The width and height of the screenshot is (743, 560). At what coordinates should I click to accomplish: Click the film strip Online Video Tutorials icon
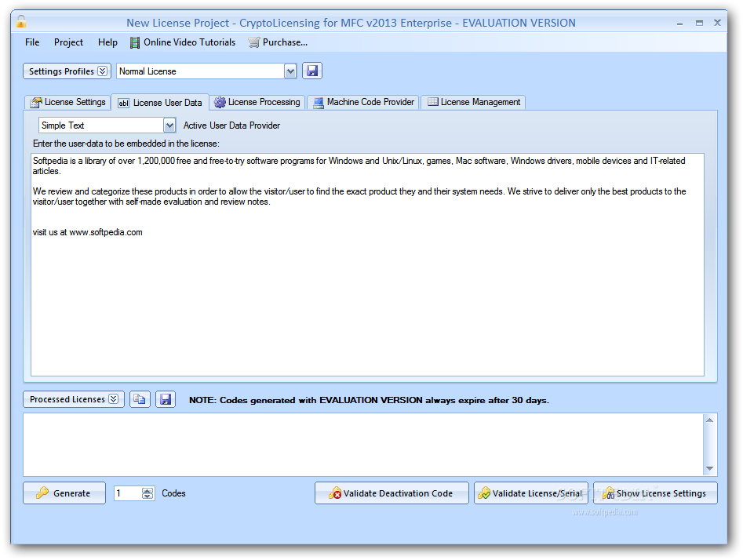tap(135, 42)
